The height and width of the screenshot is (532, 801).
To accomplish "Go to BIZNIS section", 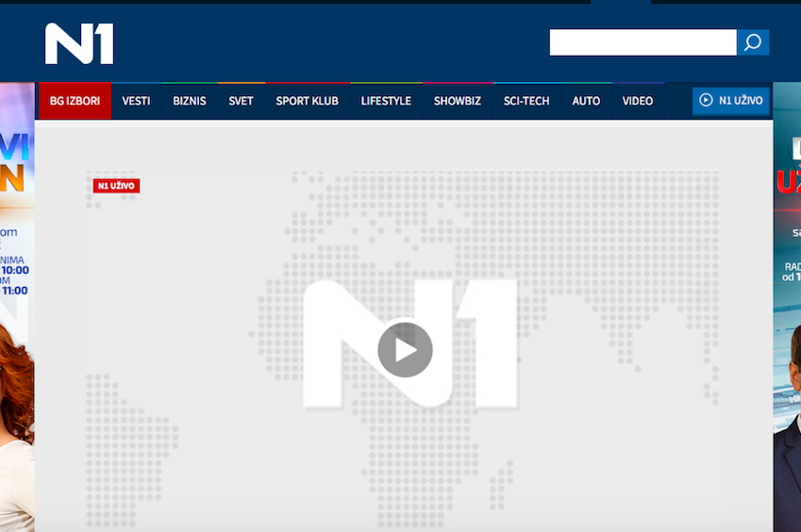I will [190, 101].
